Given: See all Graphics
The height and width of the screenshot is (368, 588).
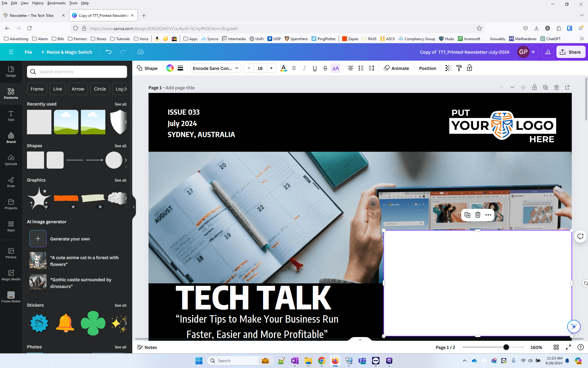Looking at the screenshot, I should [120, 180].
